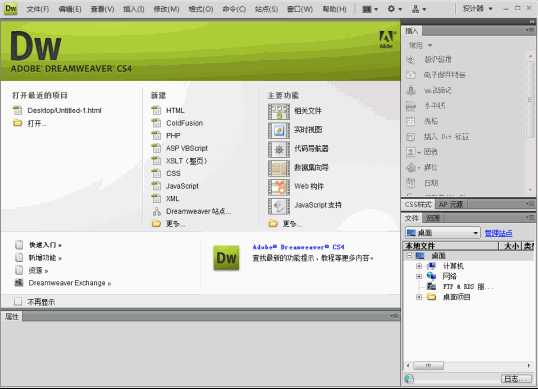Click the Log (日志...) button

click(516, 379)
